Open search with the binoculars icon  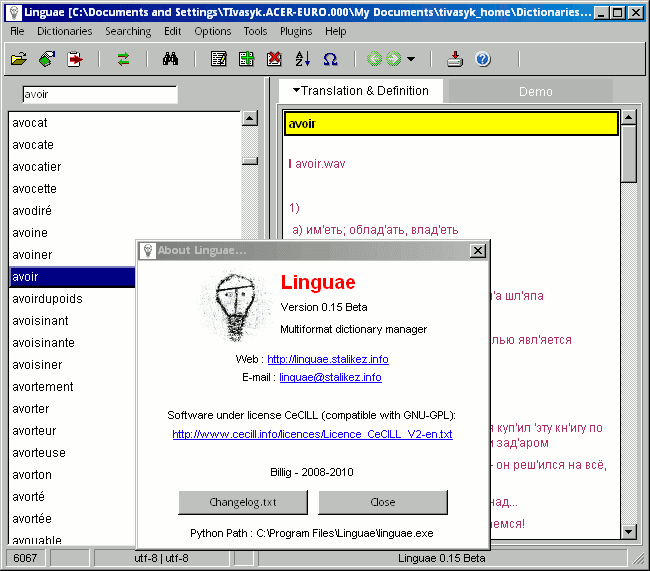point(170,59)
